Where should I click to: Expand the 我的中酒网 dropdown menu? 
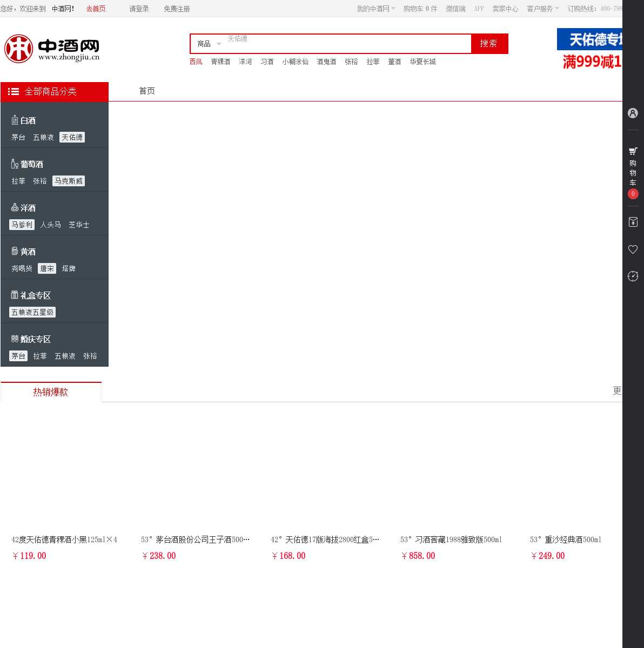[375, 9]
